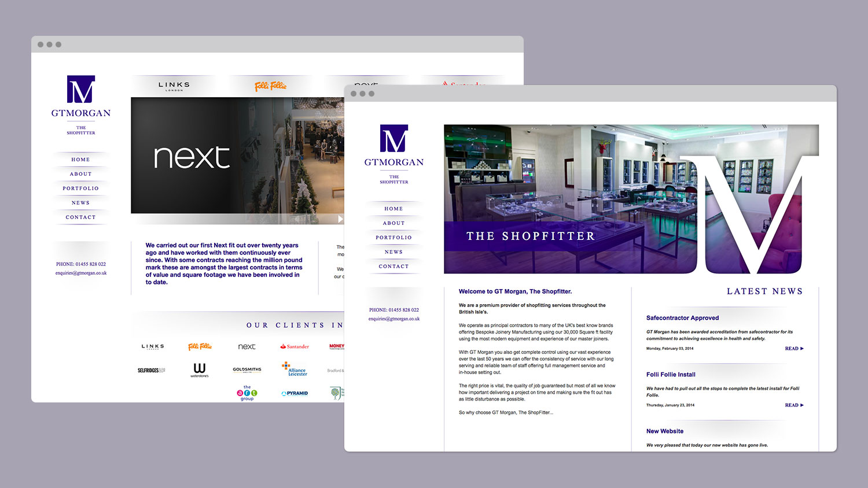868x488 pixels.
Task: Click the phone number in the back window
Action: 81,264
